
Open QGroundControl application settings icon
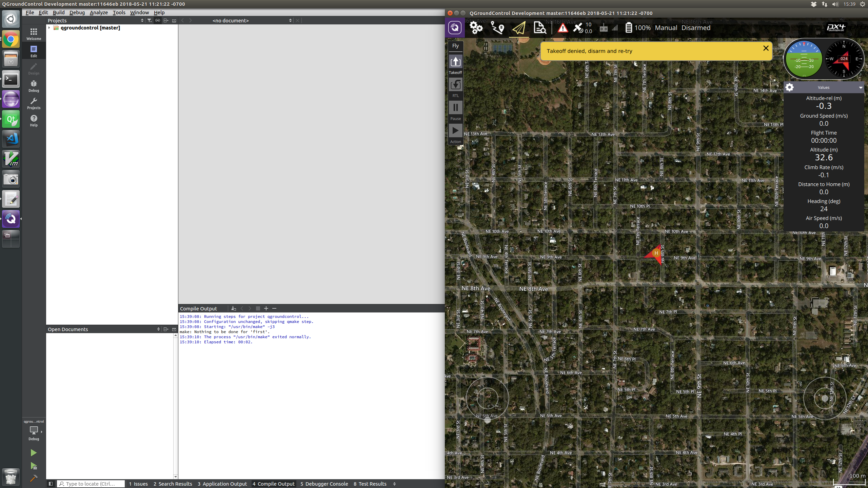tap(455, 28)
